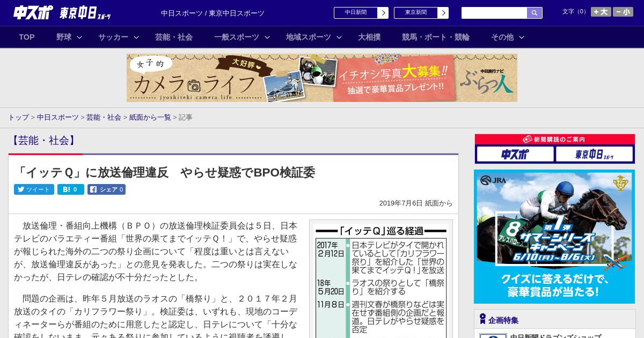Click the Hatena bookmark B! button
This screenshot has width=644, height=338.
tap(71, 189)
